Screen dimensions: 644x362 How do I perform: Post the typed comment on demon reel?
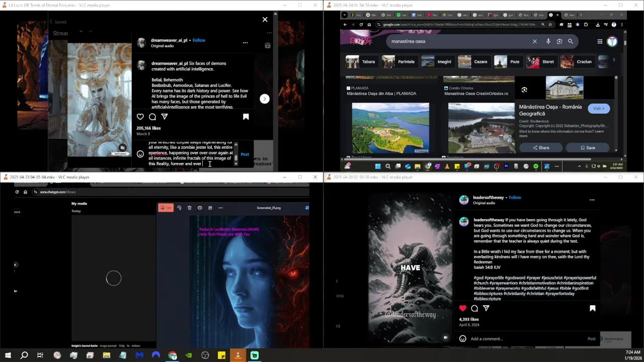click(x=245, y=154)
